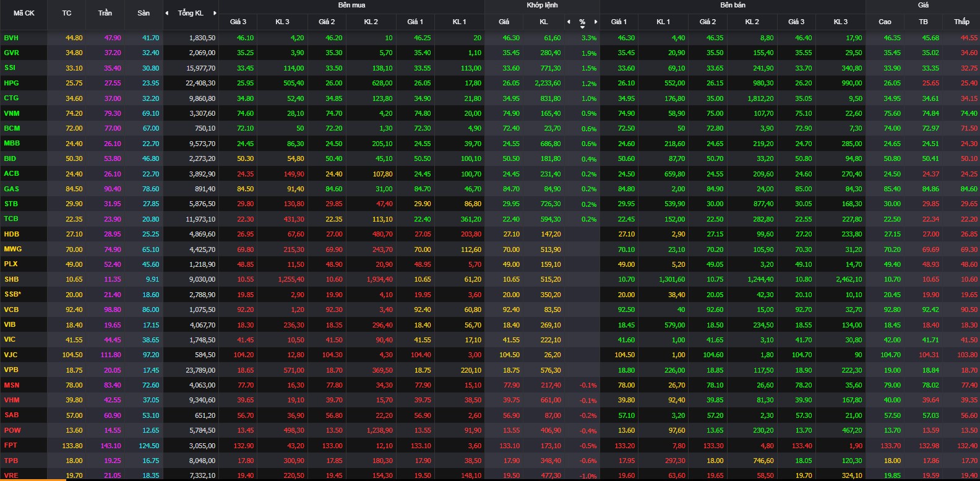The width and height of the screenshot is (980, 481).
Task: Click FPT average price 132.98
Action: coord(929,446)
